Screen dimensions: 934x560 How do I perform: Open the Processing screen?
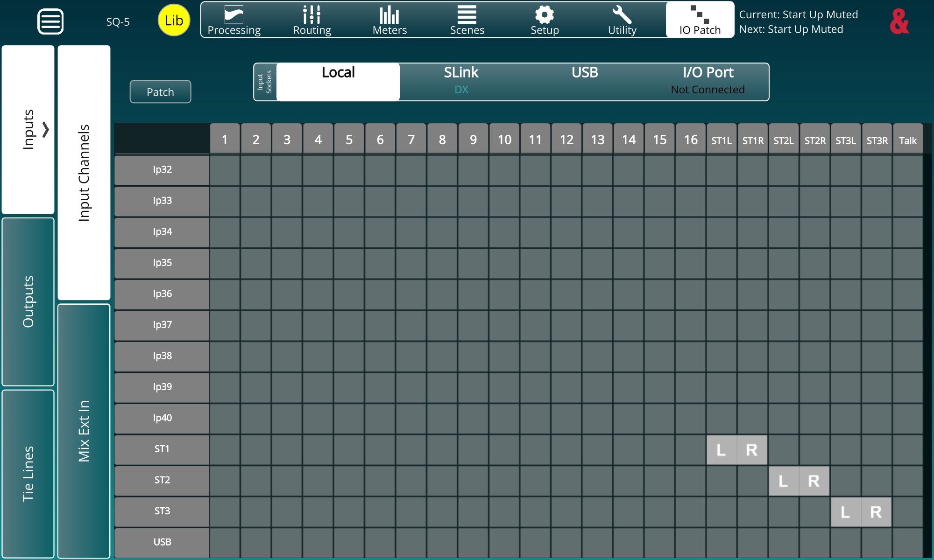(234, 21)
